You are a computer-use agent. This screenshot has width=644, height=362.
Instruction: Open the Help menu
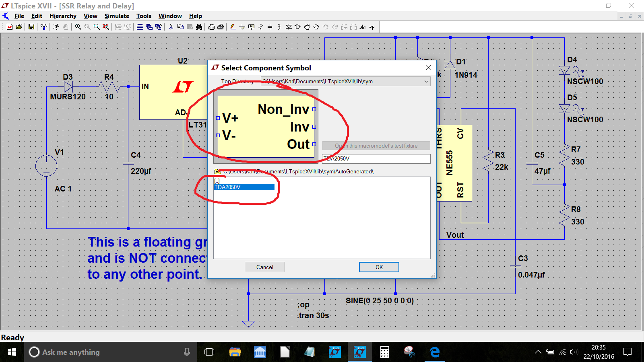pyautogui.click(x=196, y=16)
